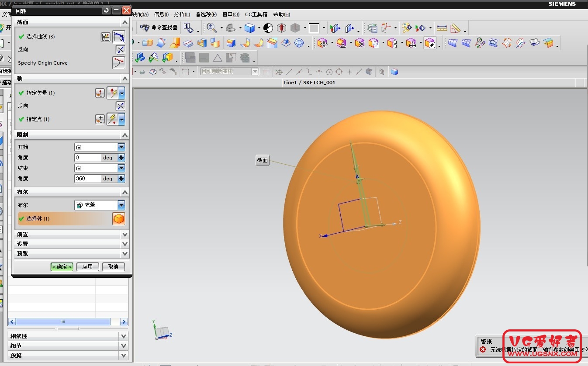This screenshot has height=366, width=588.
Task: Open the 分析(L) menu
Action: (x=182, y=14)
